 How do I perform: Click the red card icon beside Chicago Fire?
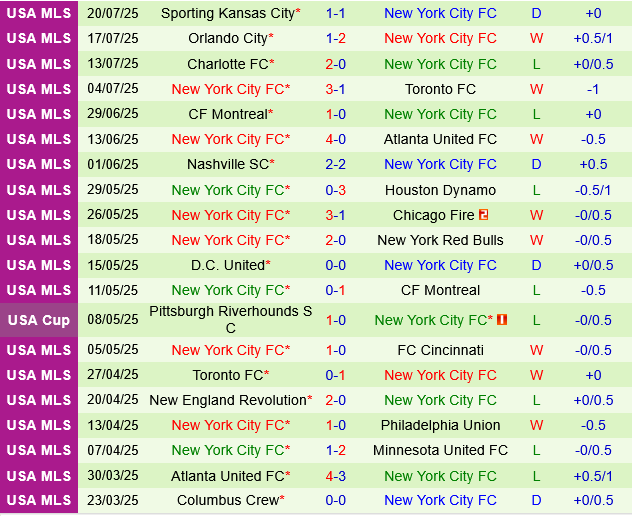coord(483,215)
